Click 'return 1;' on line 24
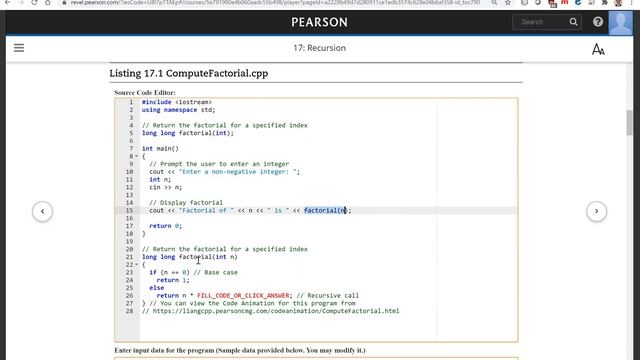Image resolution: width=640 pixels, height=360 pixels. pos(173,280)
